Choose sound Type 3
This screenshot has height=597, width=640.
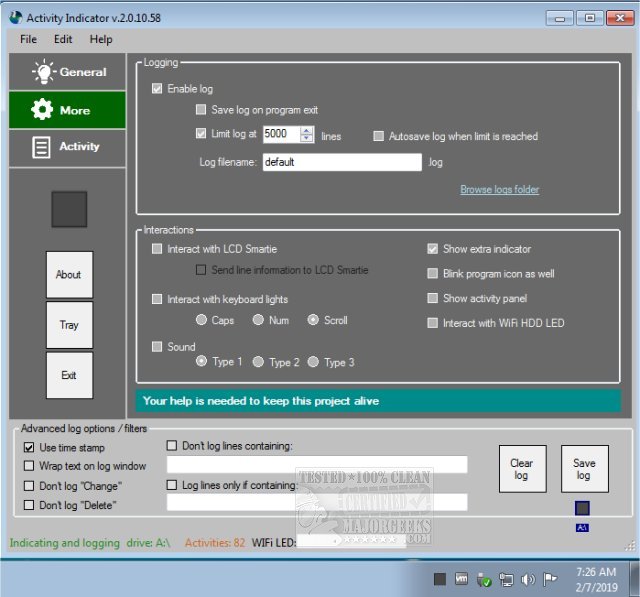313,362
